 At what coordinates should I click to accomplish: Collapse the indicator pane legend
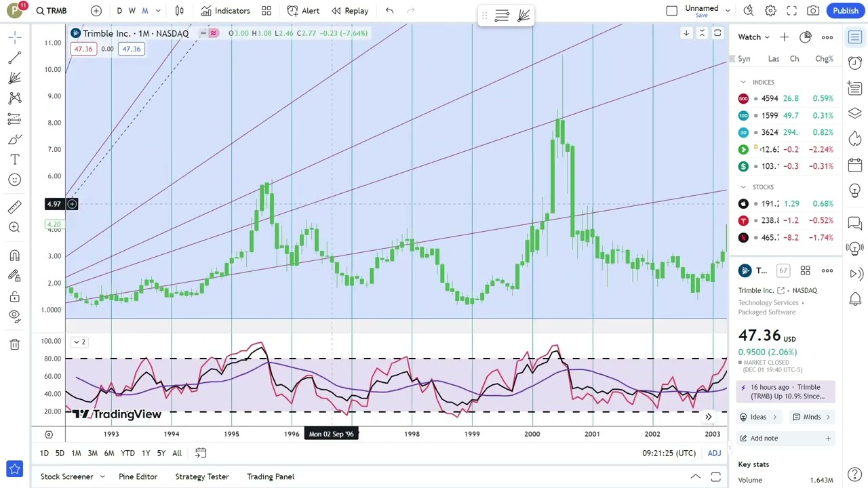pos(79,342)
